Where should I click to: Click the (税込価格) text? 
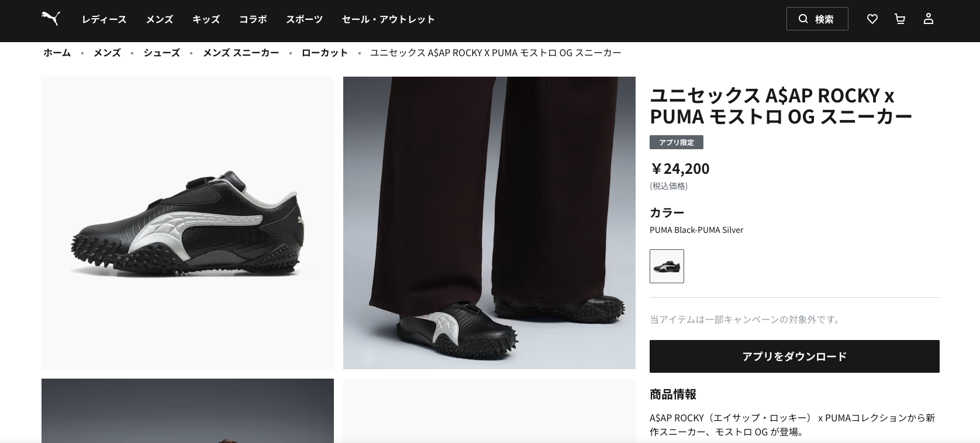[x=669, y=186]
